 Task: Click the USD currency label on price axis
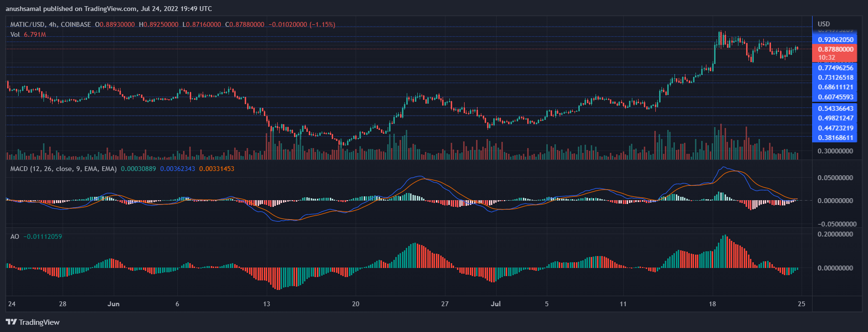824,24
